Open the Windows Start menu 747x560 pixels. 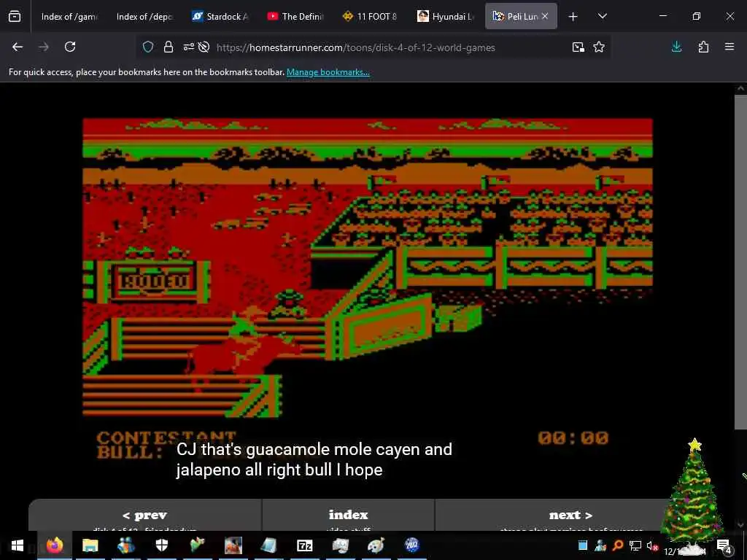[x=18, y=545]
